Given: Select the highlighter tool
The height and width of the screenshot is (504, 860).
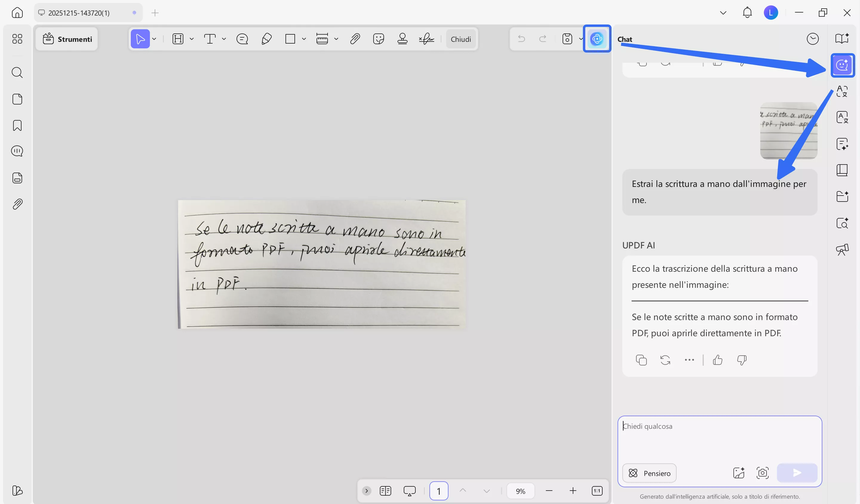Looking at the screenshot, I should pos(178,39).
